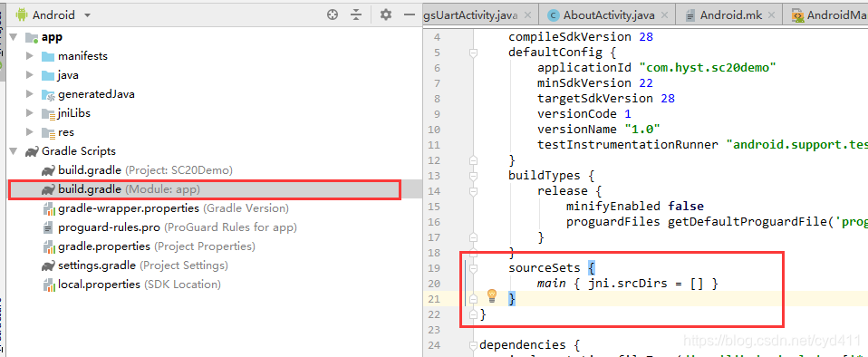
Task: Open project panel settings gear
Action: (x=386, y=14)
